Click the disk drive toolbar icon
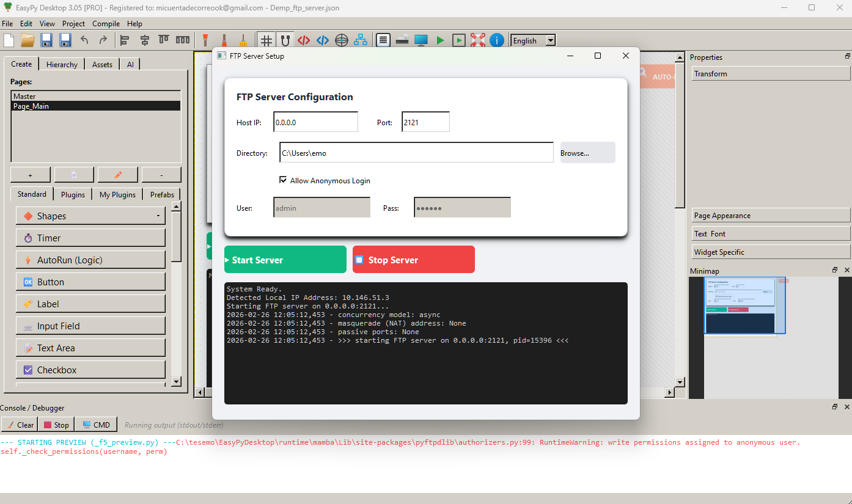 (x=402, y=40)
